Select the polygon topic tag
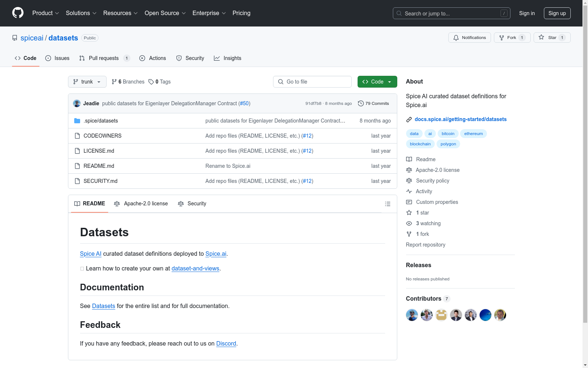The image size is (588, 368). 448,144
